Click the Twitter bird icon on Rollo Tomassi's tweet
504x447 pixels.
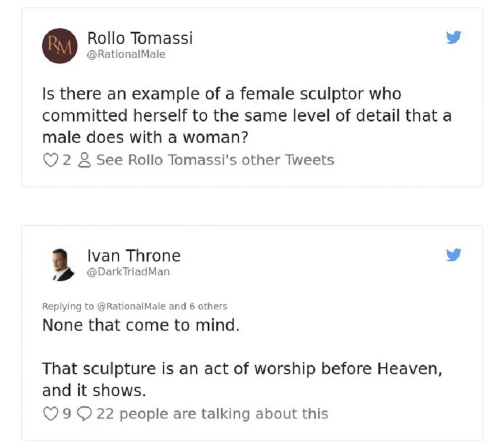453,38
